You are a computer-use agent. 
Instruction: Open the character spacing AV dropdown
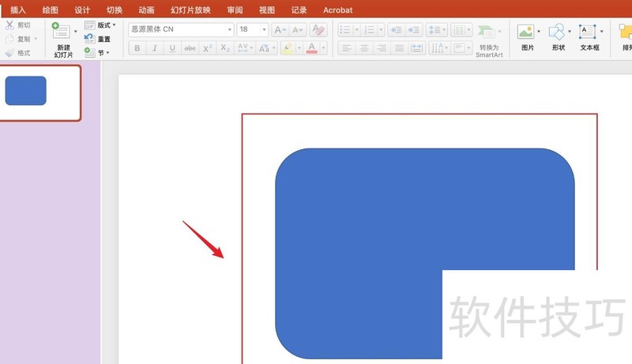[245, 48]
